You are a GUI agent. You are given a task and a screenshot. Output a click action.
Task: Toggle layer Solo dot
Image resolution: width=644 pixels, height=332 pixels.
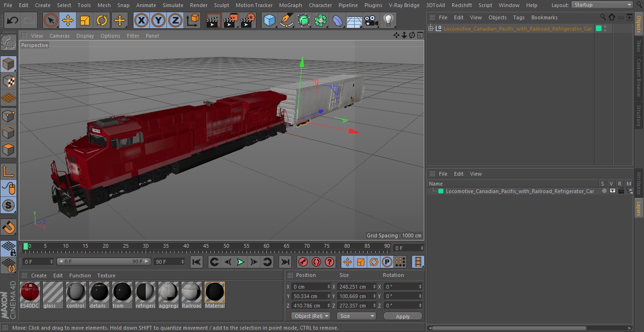[604, 191]
